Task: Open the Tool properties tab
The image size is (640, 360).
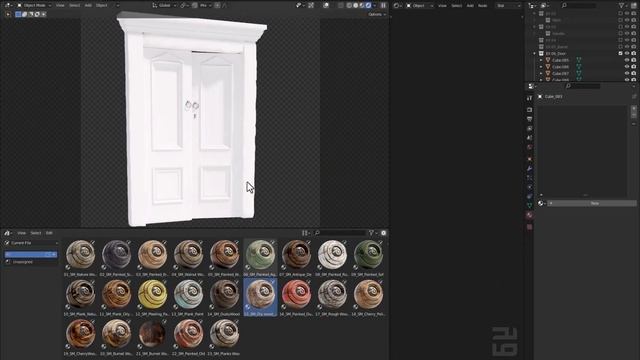Action: [x=529, y=98]
